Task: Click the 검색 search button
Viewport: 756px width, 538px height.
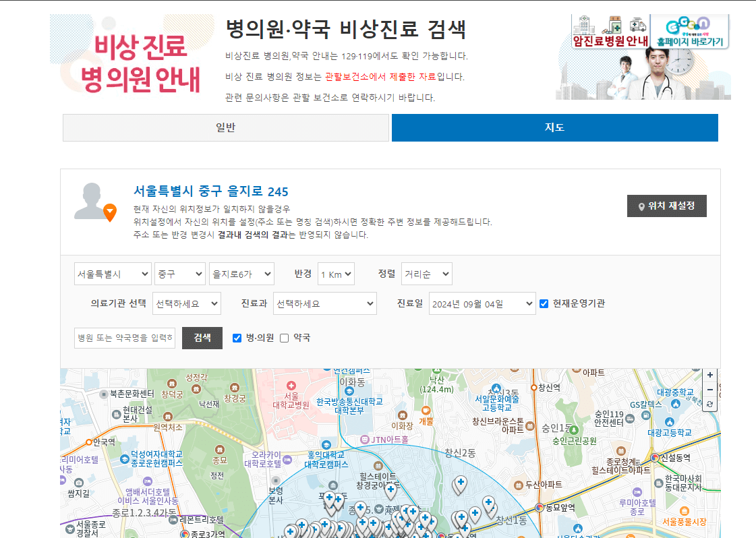Action: [202, 337]
